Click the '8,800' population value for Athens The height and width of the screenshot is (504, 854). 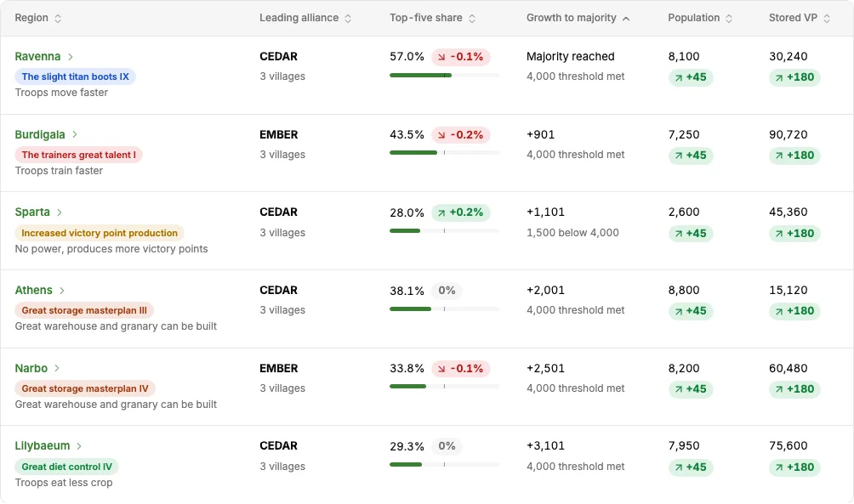pos(684,290)
